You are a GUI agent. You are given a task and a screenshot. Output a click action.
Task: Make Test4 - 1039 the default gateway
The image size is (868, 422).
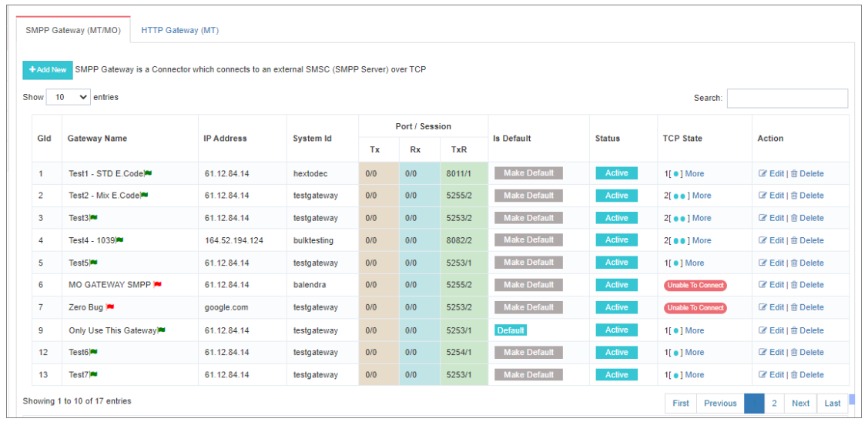tap(528, 239)
